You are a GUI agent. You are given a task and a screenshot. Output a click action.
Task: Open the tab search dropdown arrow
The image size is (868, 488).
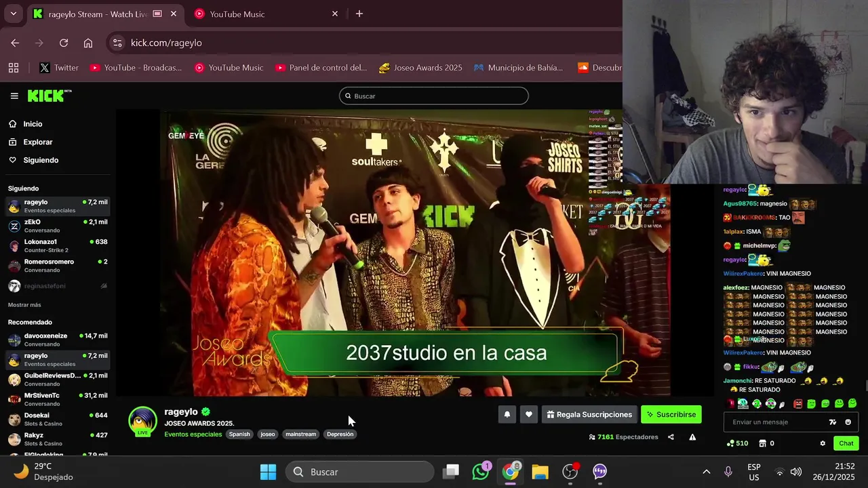(x=13, y=14)
